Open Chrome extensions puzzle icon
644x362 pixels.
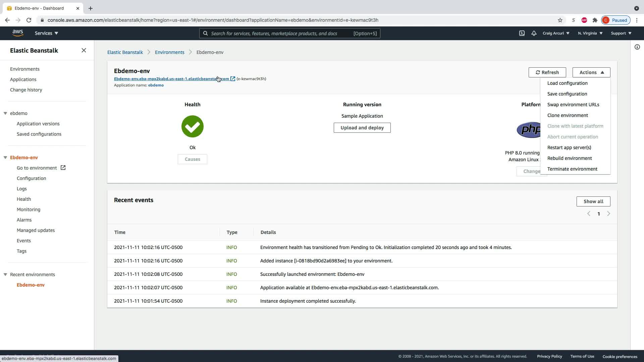point(595,20)
